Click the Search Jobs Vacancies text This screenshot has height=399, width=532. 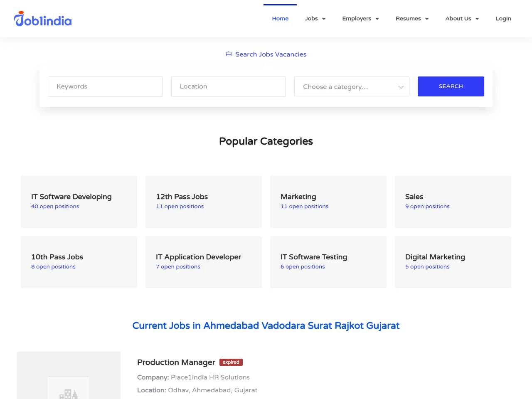(271, 54)
